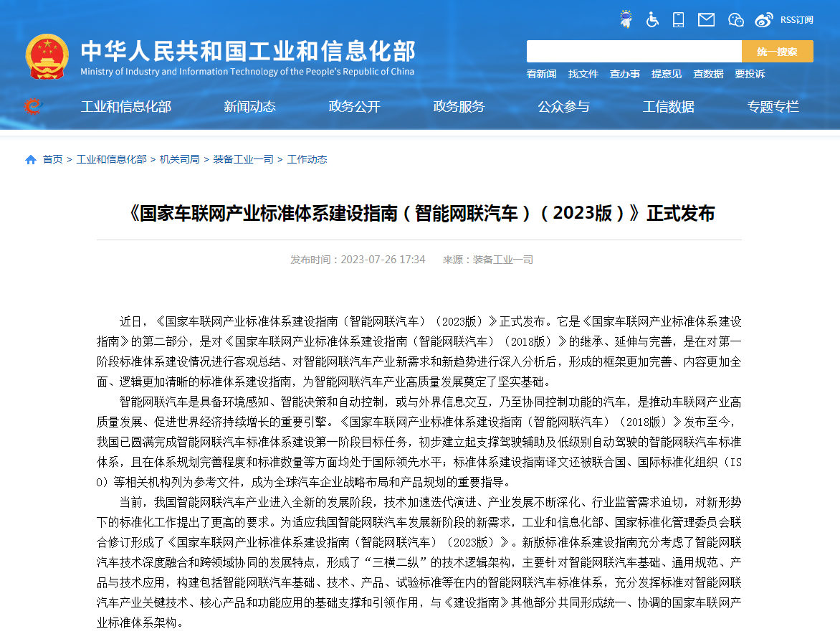Open the 新闻动态 menu item

(x=249, y=106)
